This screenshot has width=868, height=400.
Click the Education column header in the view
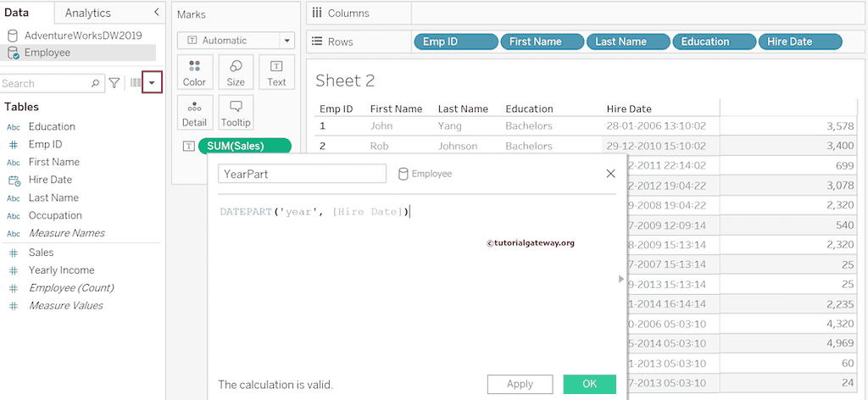point(529,109)
